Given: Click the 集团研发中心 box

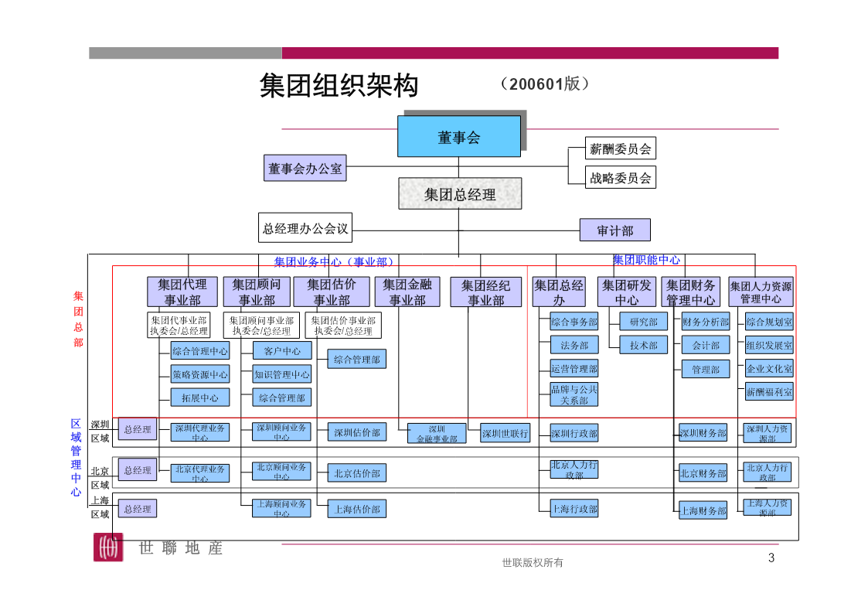Looking at the screenshot, I should coord(627,292).
